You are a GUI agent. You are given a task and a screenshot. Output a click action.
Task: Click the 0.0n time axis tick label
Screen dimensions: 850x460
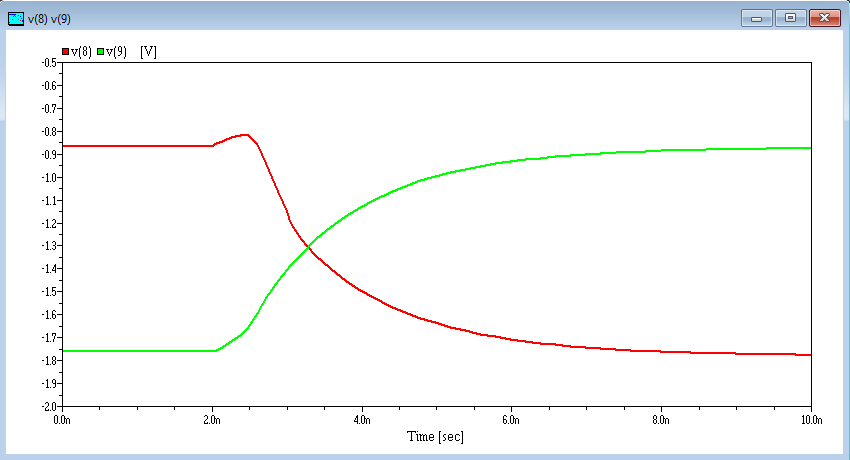62,420
